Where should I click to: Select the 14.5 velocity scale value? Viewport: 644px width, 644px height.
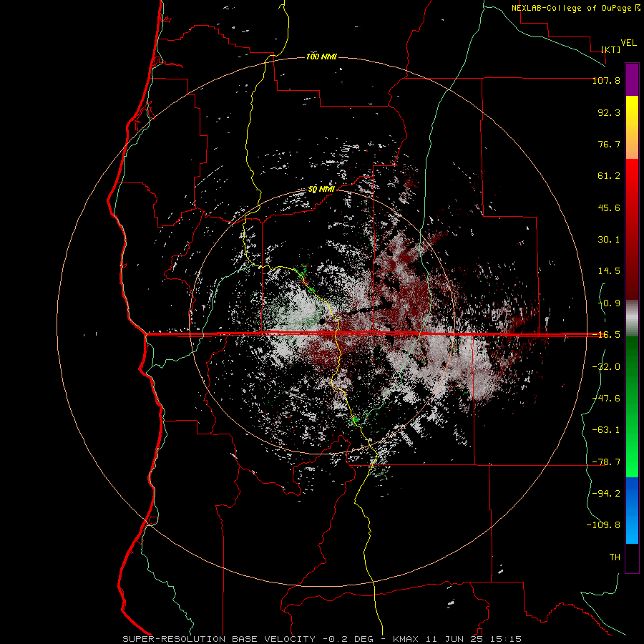tap(609, 271)
